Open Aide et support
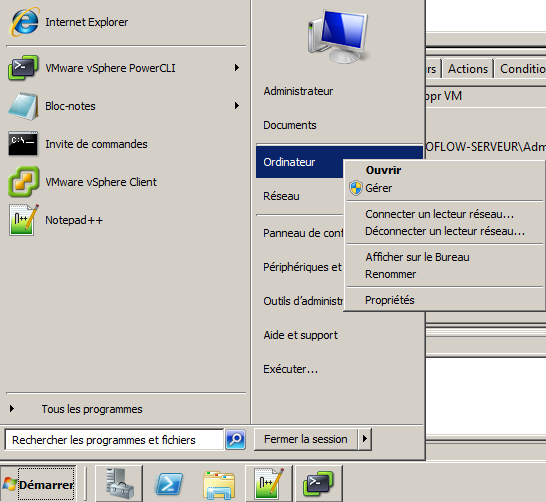The height and width of the screenshot is (502, 546). [x=340, y=335]
